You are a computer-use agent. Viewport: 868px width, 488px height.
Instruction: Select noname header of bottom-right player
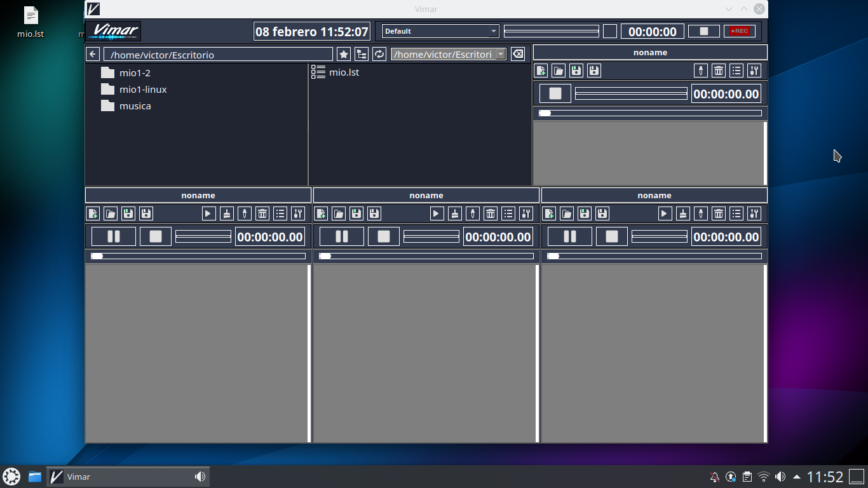click(654, 195)
